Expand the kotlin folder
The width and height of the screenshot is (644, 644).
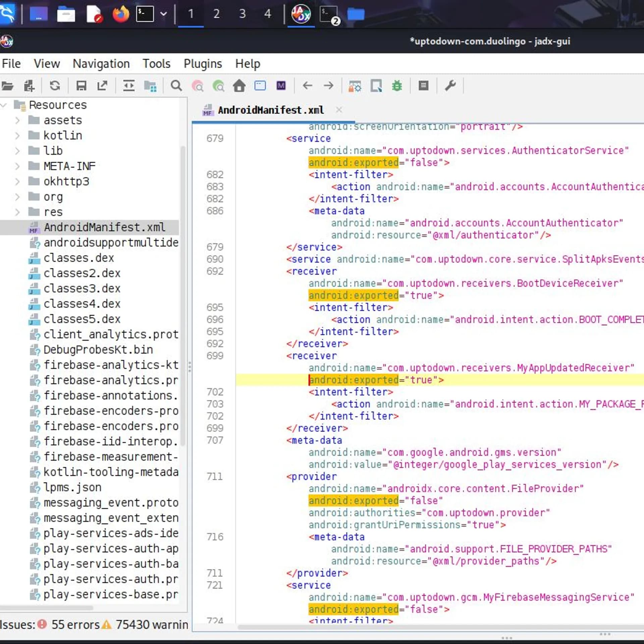[17, 136]
